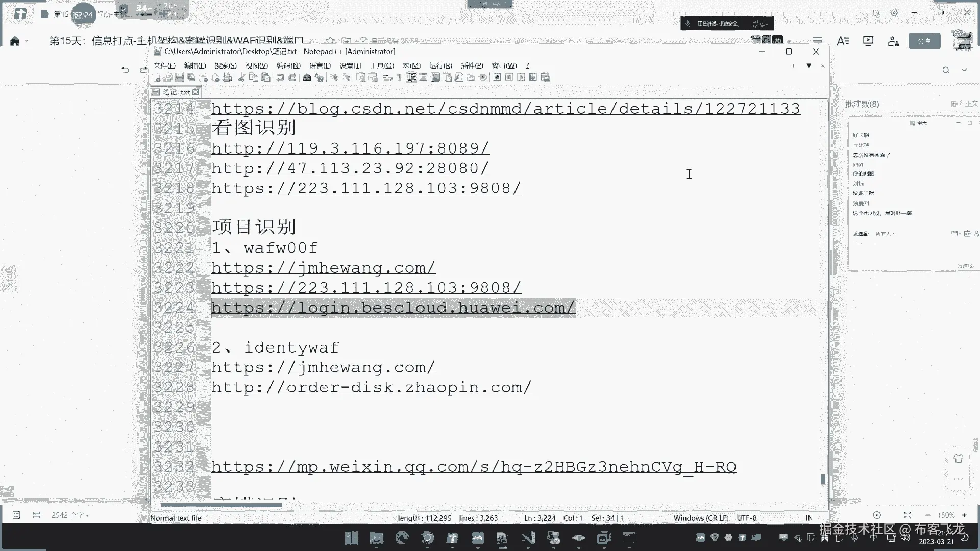This screenshot has height=551, width=980.
Task: Expand the 150% zoom level dropdown
Action: coord(946,515)
